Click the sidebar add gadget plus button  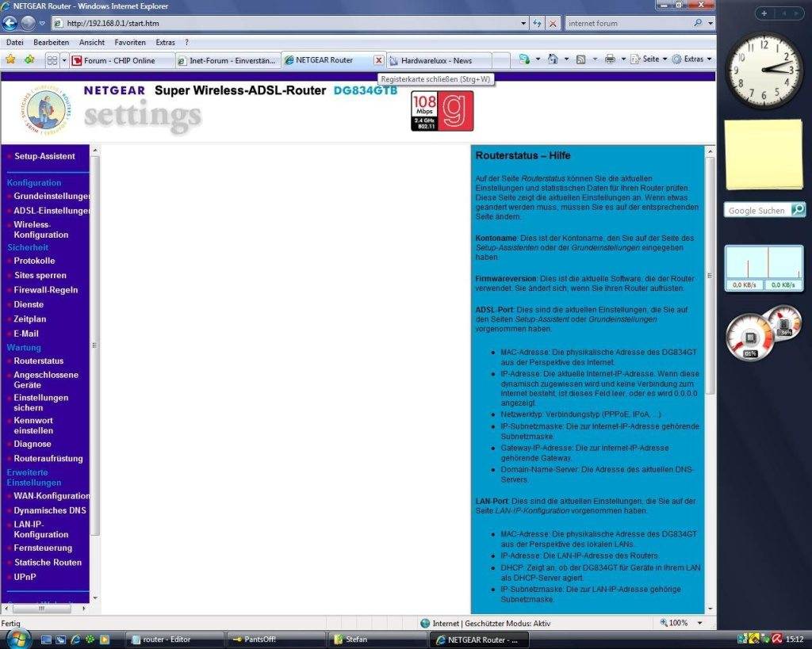pyautogui.click(x=764, y=13)
